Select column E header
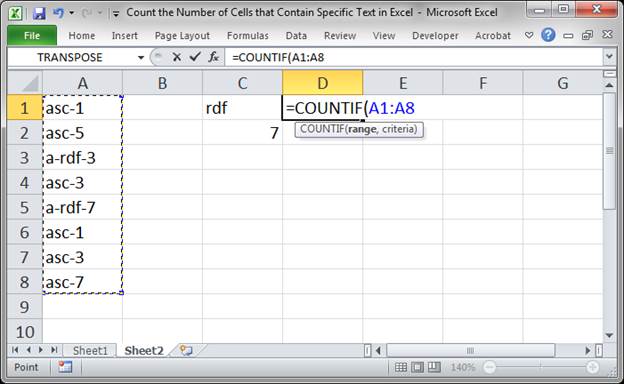The image size is (624, 384). 403,83
